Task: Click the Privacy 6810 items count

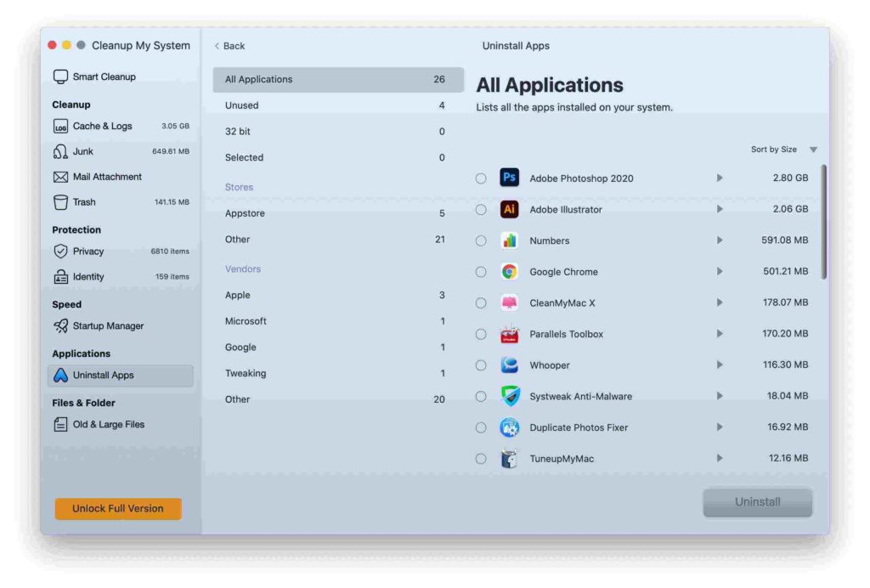Action: pos(170,252)
